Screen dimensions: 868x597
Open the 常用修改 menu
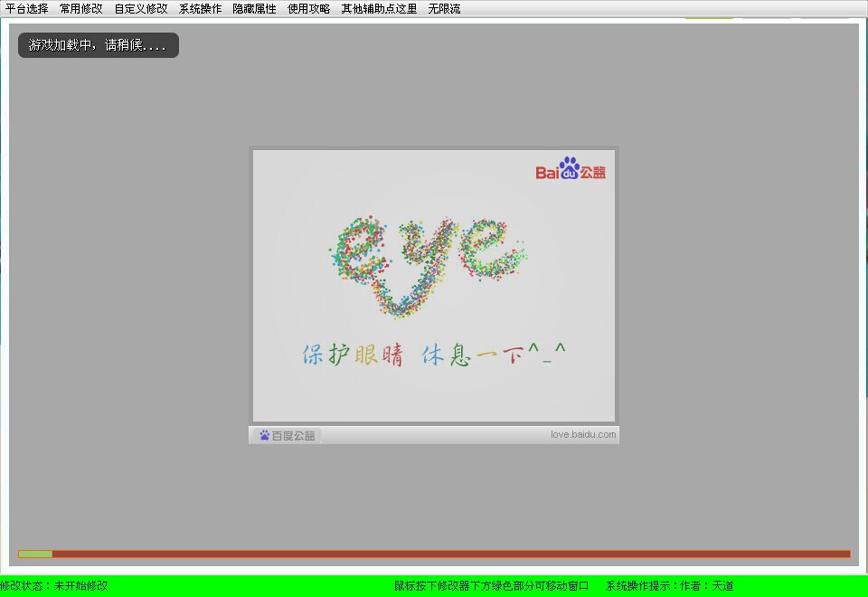point(81,9)
